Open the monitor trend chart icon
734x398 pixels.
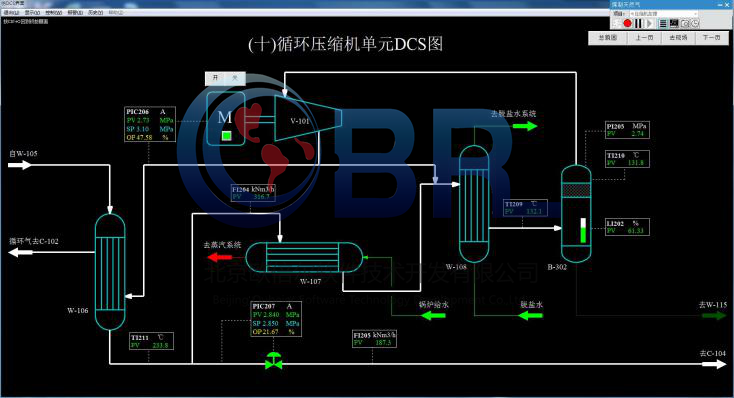[x=674, y=23]
